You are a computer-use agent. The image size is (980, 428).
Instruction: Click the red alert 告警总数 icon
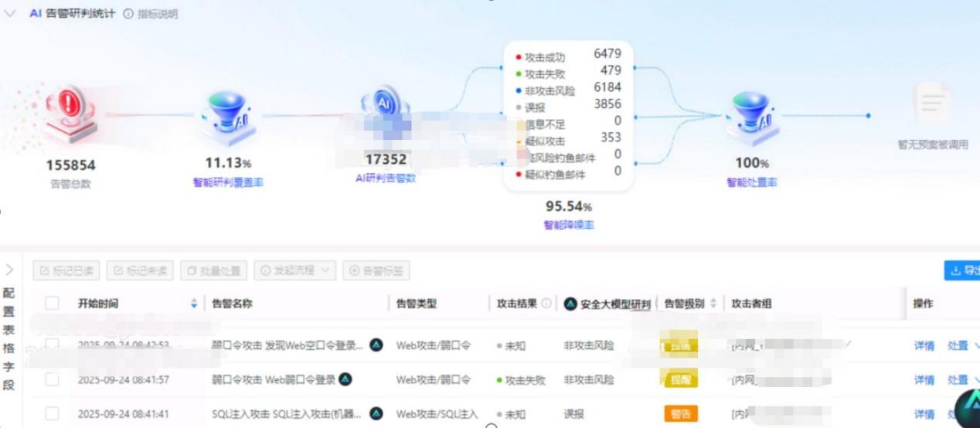(x=70, y=115)
